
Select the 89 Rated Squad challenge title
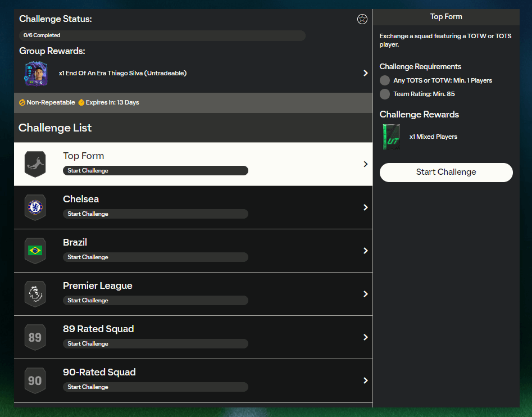tap(98, 329)
